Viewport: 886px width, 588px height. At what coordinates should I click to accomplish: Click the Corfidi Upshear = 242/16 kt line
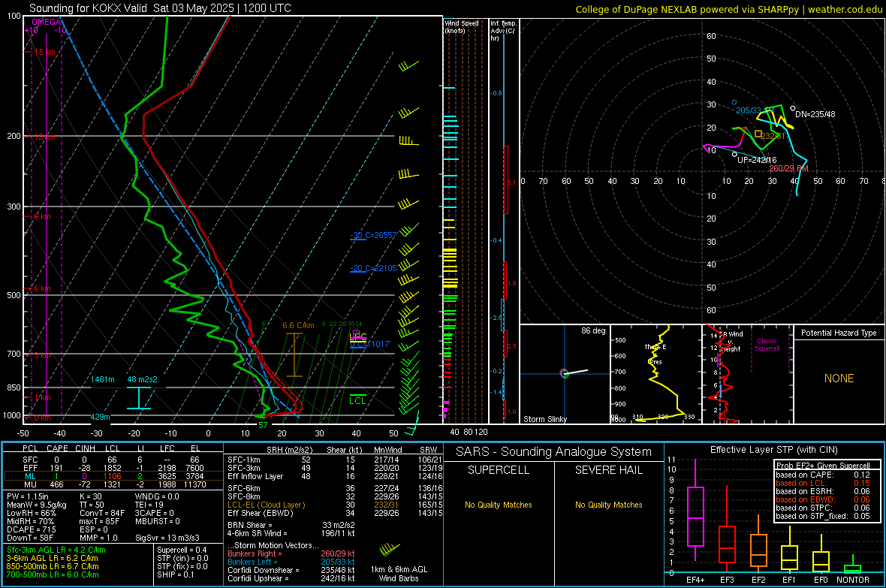[x=291, y=578]
